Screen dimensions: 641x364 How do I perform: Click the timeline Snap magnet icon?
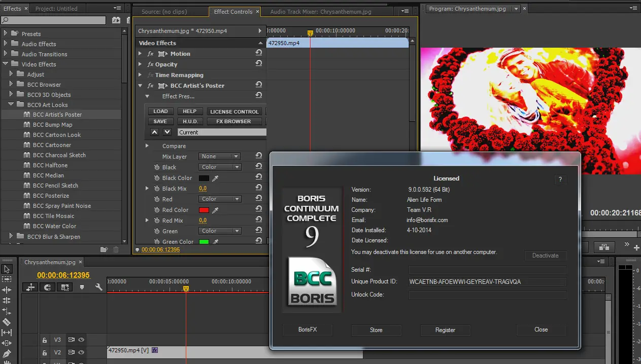point(47,287)
